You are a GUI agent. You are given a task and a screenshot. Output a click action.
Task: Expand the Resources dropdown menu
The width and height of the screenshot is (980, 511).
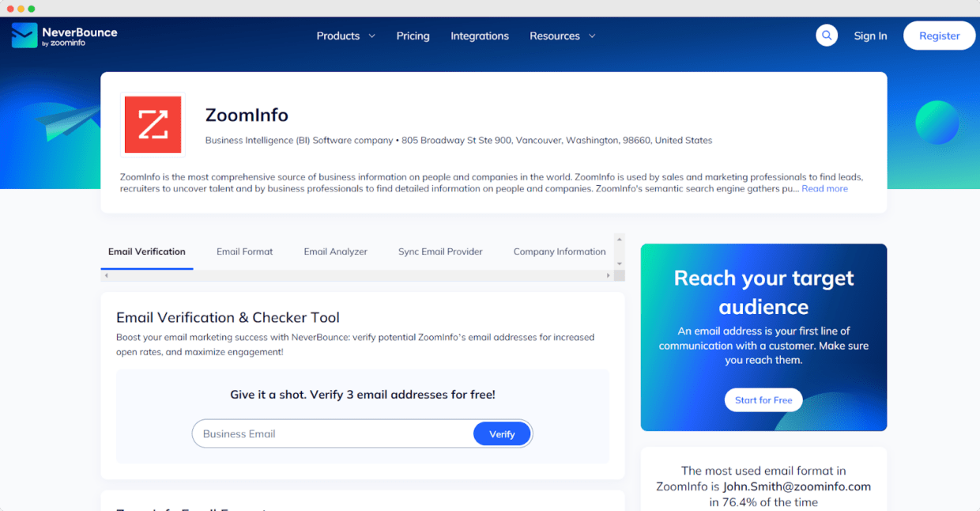coord(562,36)
